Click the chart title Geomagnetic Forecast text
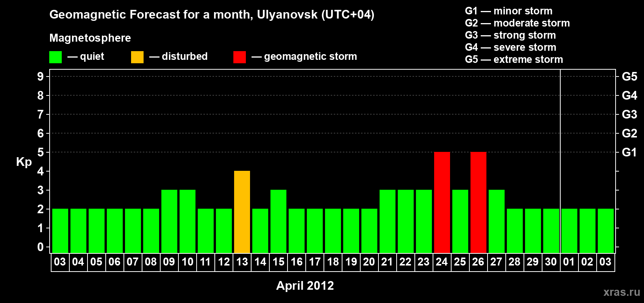 point(212,15)
